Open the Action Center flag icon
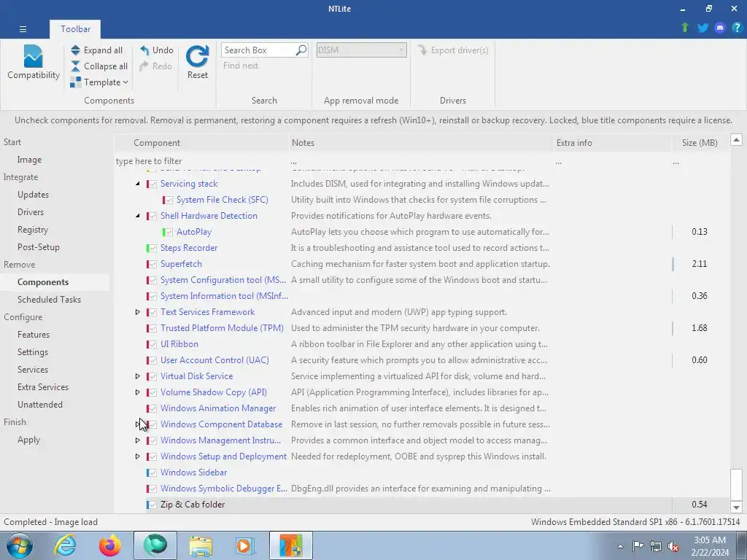Screen dimensions: 747x560 [x=638, y=546]
